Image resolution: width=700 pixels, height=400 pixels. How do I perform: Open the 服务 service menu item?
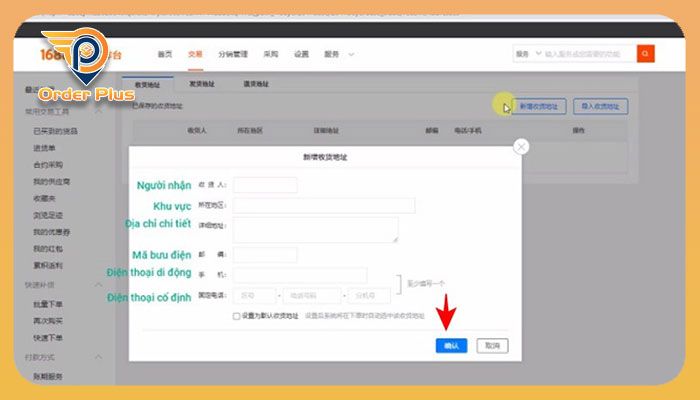[x=332, y=54]
